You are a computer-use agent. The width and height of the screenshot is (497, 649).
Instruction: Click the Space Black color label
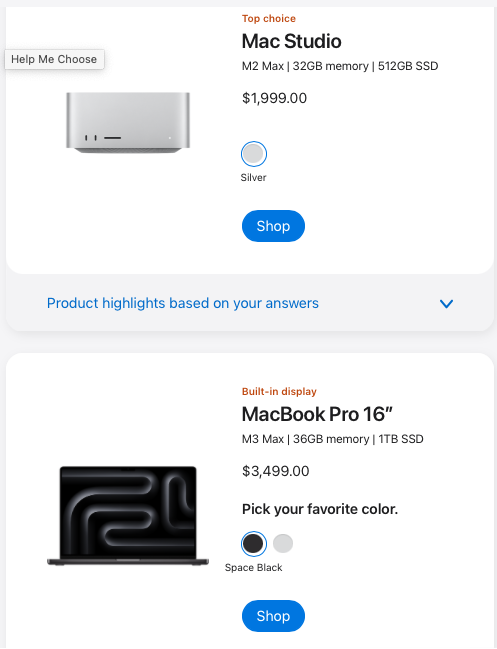[254, 567]
